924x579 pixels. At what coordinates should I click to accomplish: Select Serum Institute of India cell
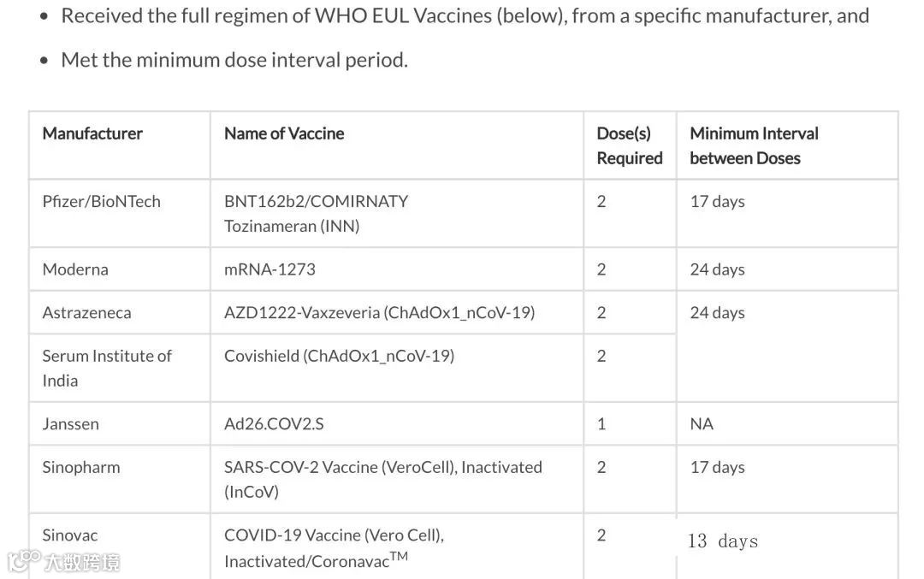107,368
